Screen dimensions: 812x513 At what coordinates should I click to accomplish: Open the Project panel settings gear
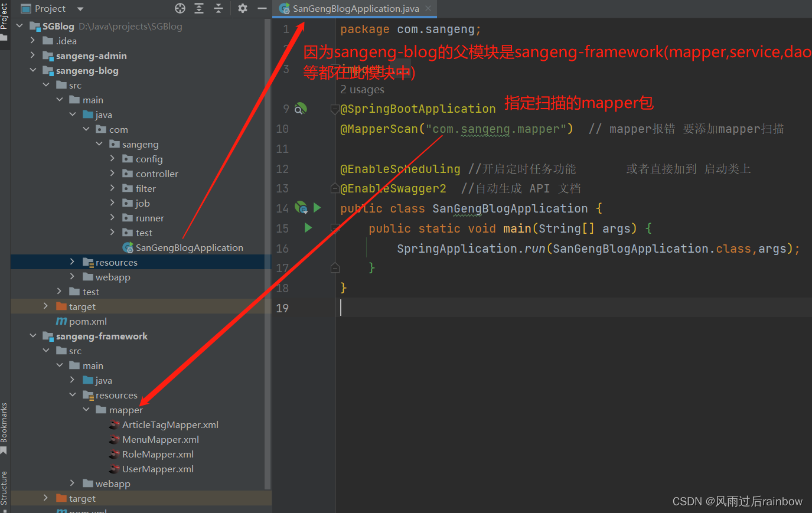click(243, 8)
